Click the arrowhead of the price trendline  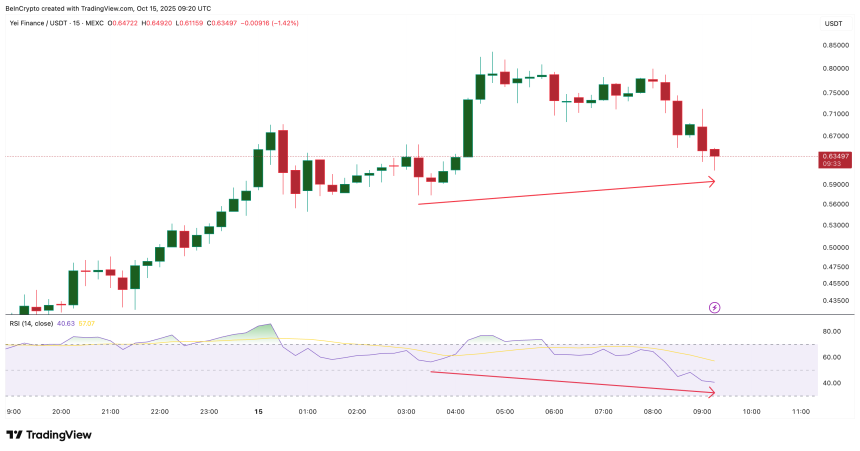(711, 181)
